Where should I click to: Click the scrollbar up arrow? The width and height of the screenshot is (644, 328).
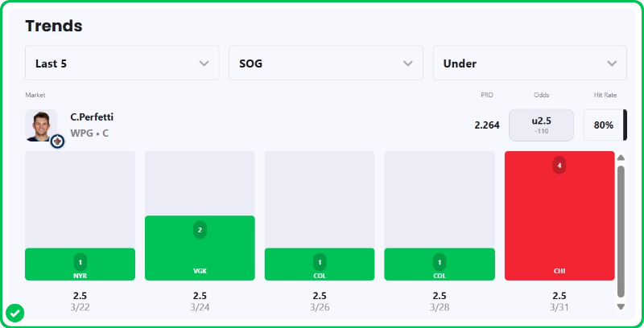621,158
